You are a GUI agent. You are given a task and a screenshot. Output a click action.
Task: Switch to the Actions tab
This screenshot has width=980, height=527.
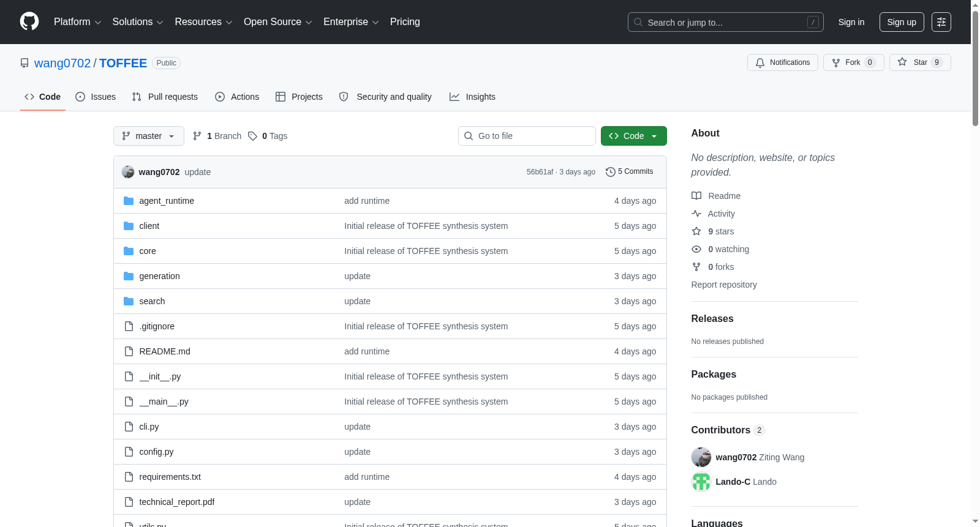[237, 97]
